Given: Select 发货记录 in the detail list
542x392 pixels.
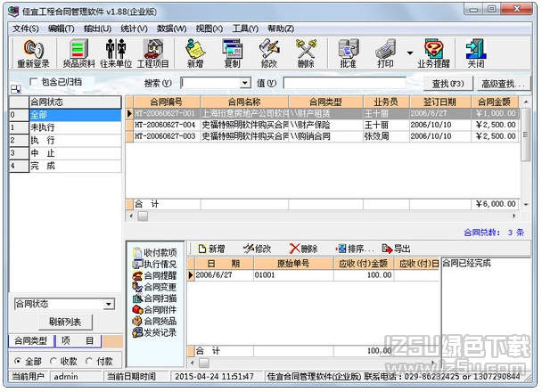Looking at the screenshot, I should (x=155, y=332).
